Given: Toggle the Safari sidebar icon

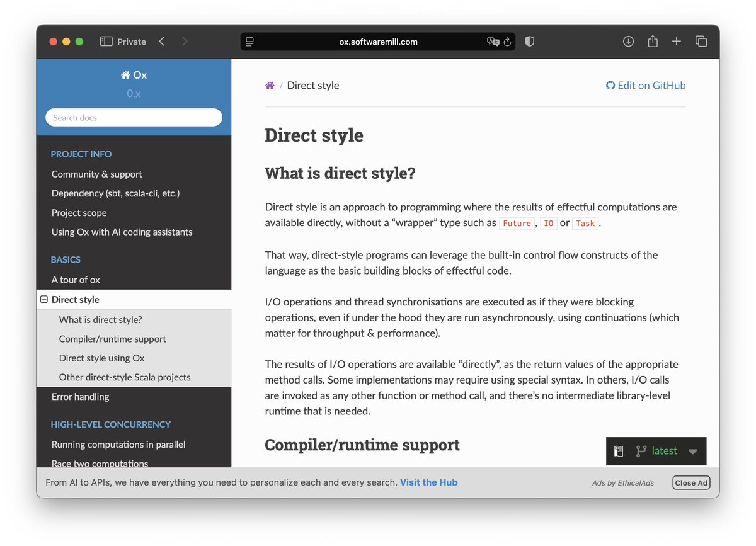Looking at the screenshot, I should pyautogui.click(x=106, y=42).
